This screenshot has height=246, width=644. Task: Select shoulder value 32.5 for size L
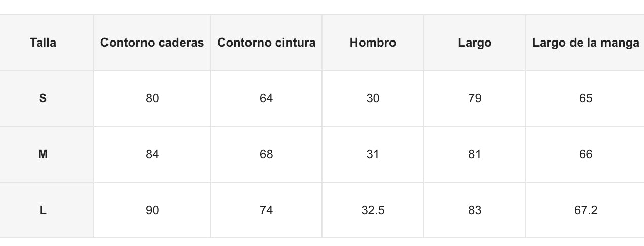pyautogui.click(x=373, y=210)
